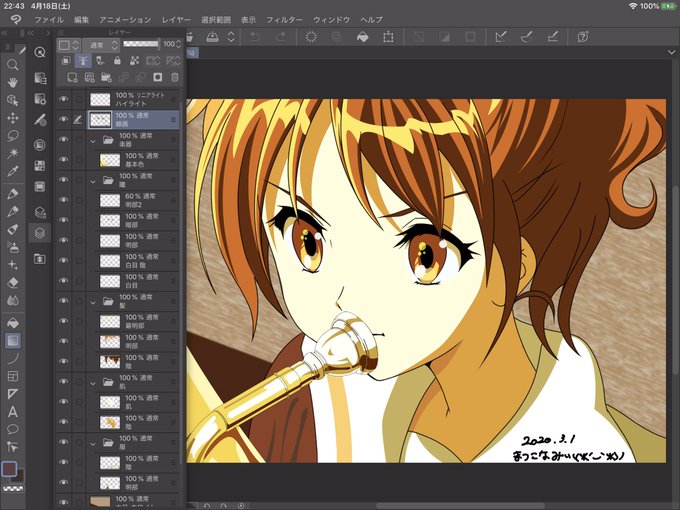The width and height of the screenshot is (680, 510).
Task: Select the Zoom magnifier tool
Action: coord(13,65)
